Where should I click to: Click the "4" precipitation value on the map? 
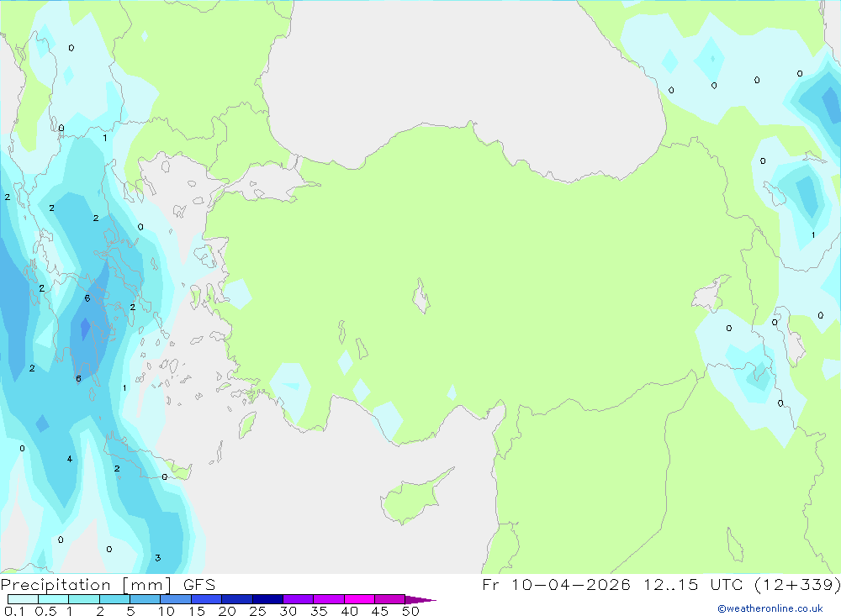[70, 459]
